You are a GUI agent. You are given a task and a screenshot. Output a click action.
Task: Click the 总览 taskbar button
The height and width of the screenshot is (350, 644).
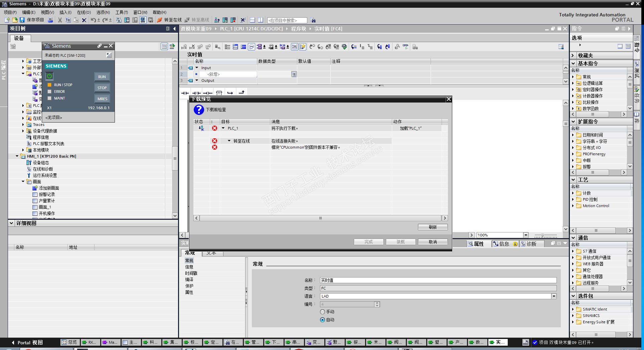69,342
